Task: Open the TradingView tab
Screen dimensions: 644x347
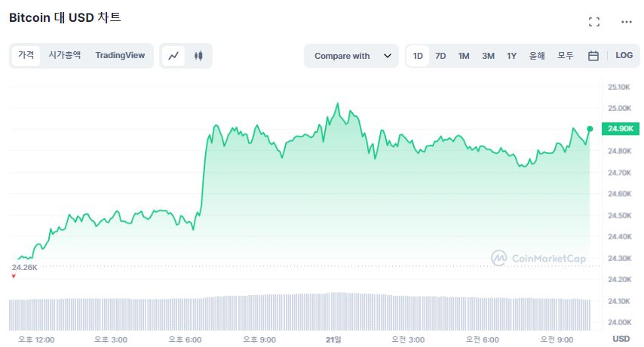Action: (x=120, y=55)
